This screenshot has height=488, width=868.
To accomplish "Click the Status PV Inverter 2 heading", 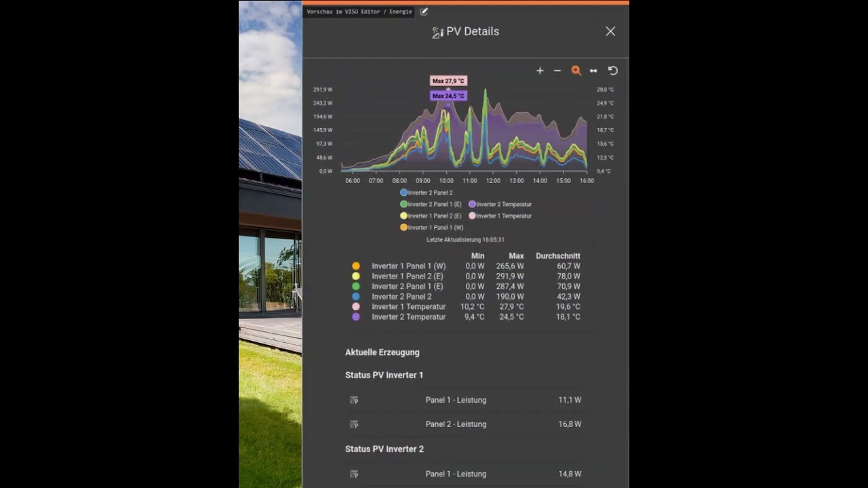I will [x=384, y=449].
